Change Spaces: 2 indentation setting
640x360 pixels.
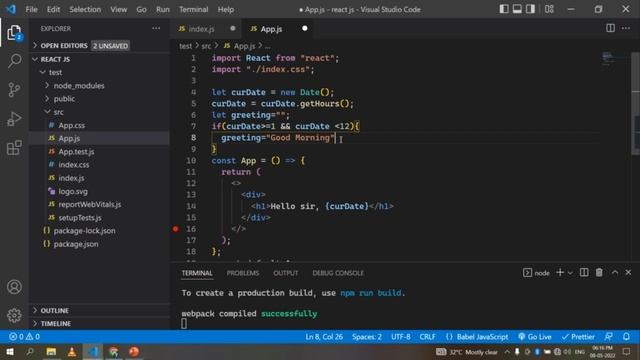[x=367, y=337]
